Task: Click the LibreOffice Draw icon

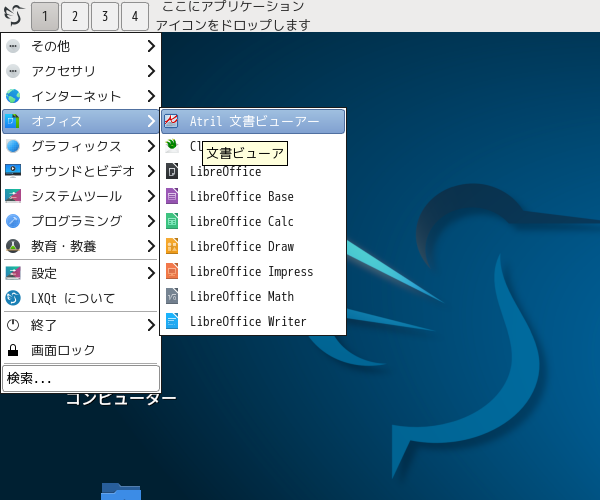Action: tap(172, 246)
